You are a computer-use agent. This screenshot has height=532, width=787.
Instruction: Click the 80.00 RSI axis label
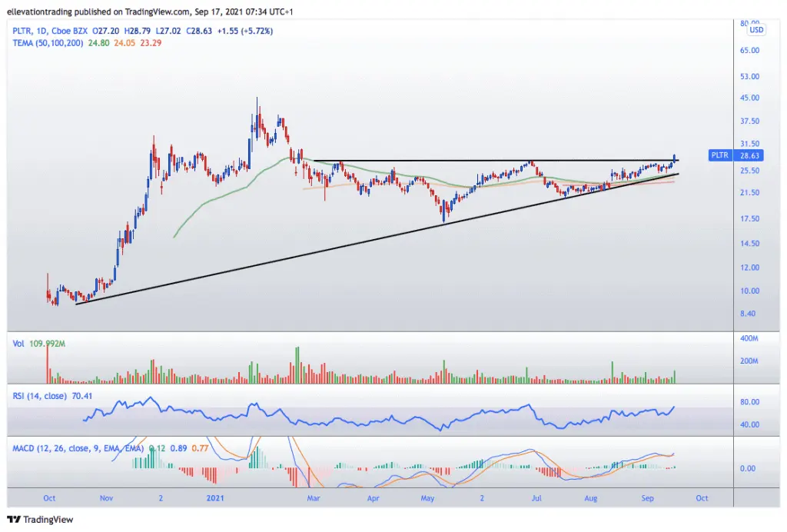[749, 402]
